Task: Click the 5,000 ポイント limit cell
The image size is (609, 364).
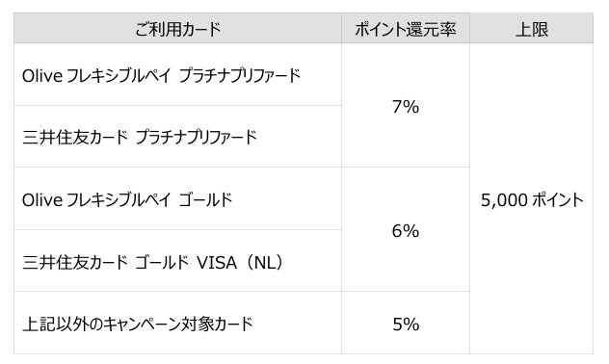Action: 531,198
